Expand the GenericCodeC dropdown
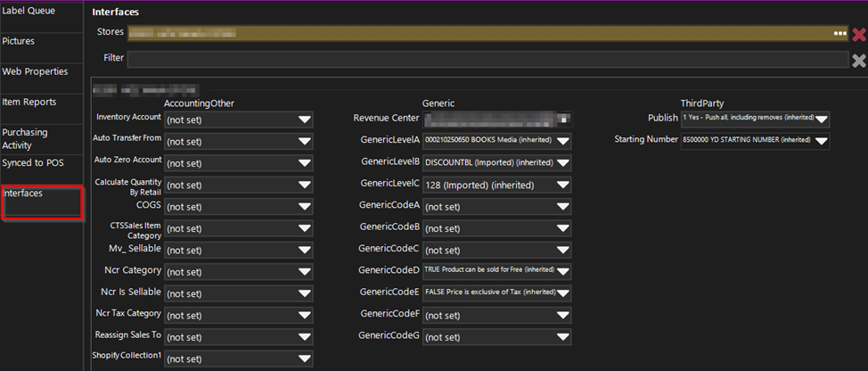868x371 pixels. [x=497, y=251]
